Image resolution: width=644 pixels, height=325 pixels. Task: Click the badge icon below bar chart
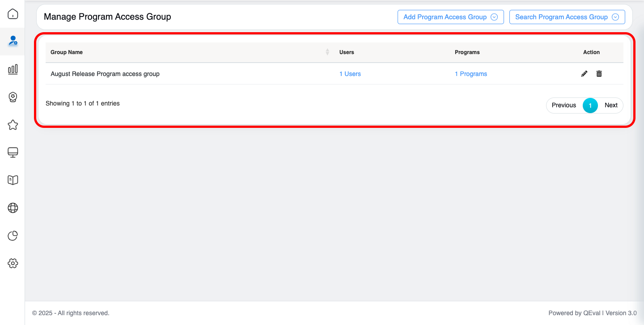coord(13,97)
